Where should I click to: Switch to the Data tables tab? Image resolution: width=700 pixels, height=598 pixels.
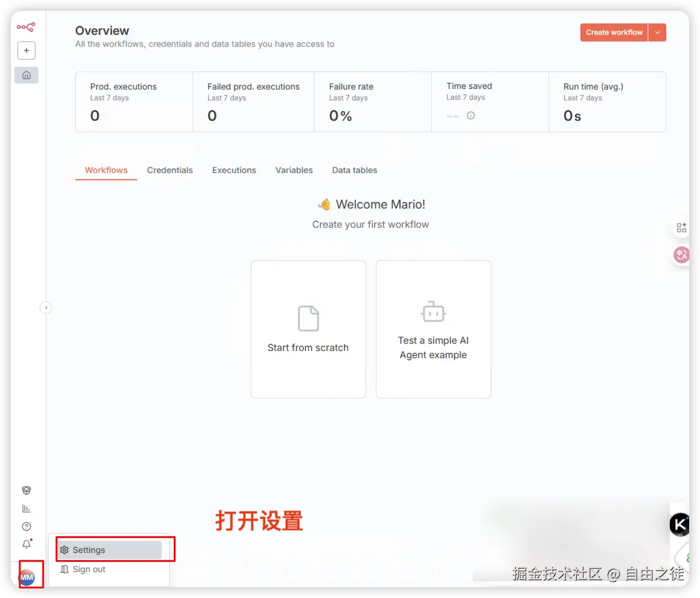point(354,170)
